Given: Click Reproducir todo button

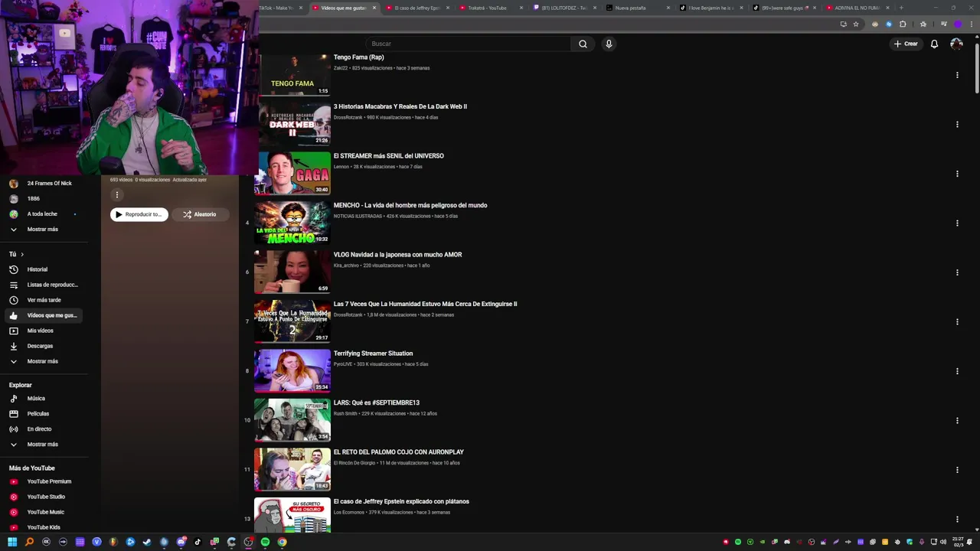Looking at the screenshot, I should coord(139,214).
